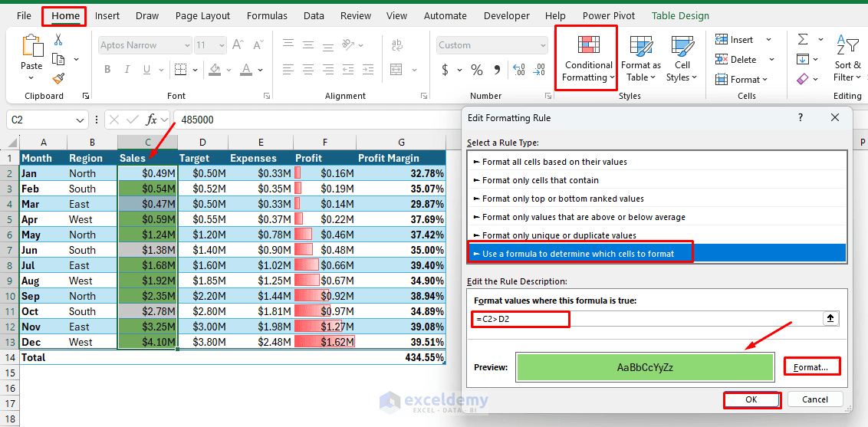Open the Developer tab

(506, 15)
